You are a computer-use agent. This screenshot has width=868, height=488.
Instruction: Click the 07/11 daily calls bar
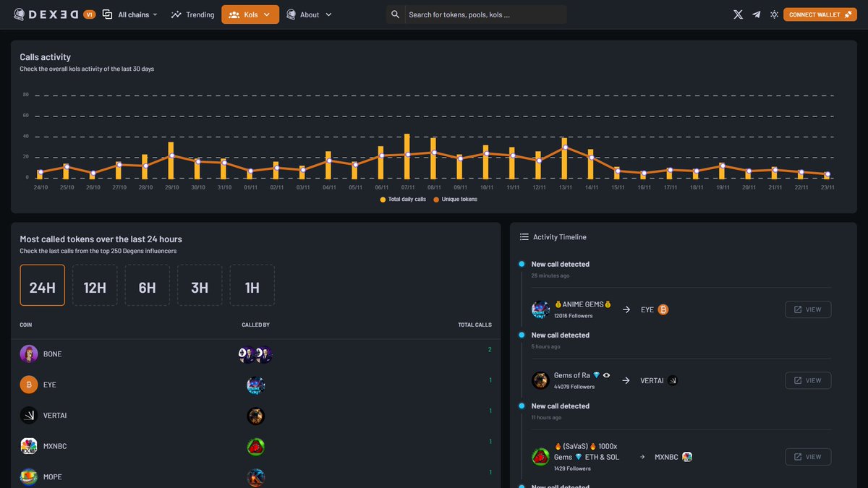pos(407,156)
